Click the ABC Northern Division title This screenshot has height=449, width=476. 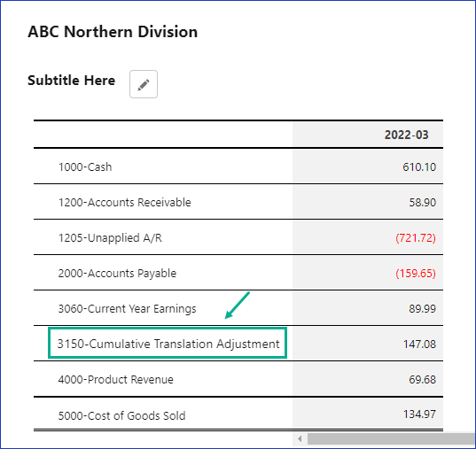click(113, 32)
